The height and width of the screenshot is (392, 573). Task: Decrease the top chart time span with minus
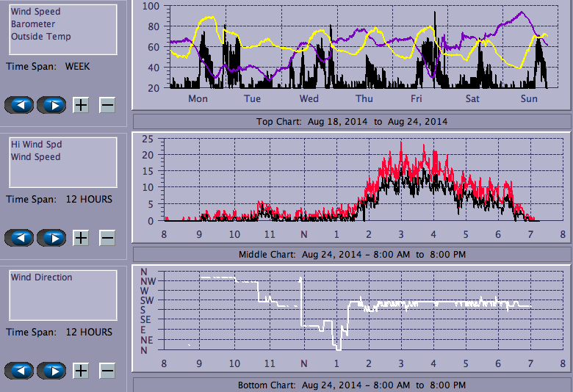pyautogui.click(x=107, y=105)
